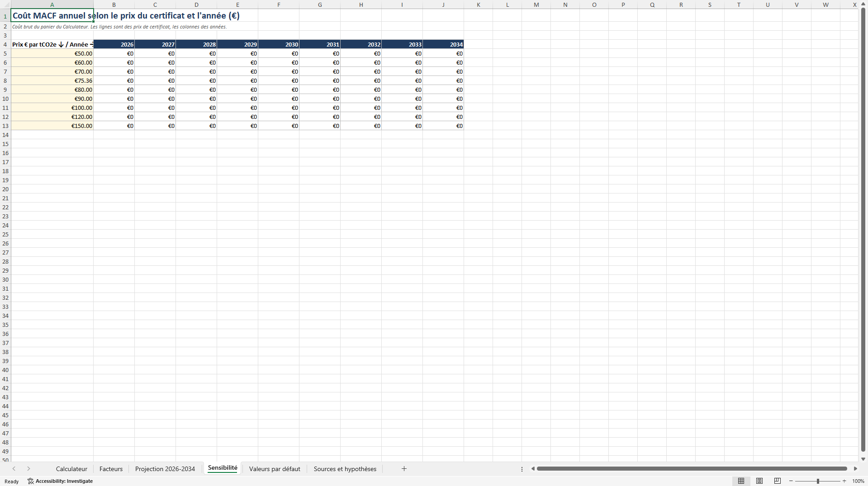Click the horizontal scrollbar right arrow
The image size is (868, 486).
point(855,469)
